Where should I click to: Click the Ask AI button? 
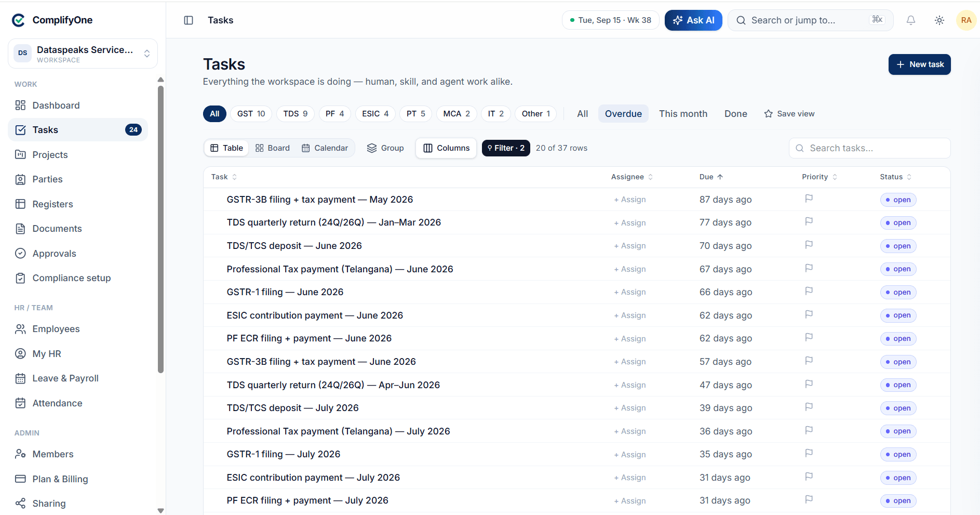693,20
